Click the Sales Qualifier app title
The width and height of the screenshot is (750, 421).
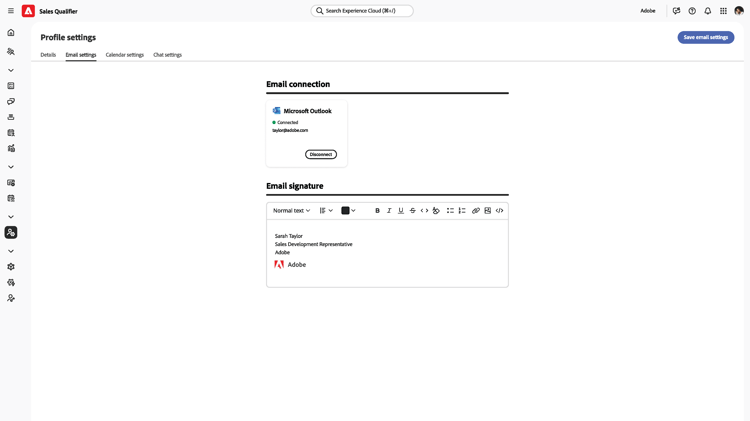point(58,11)
